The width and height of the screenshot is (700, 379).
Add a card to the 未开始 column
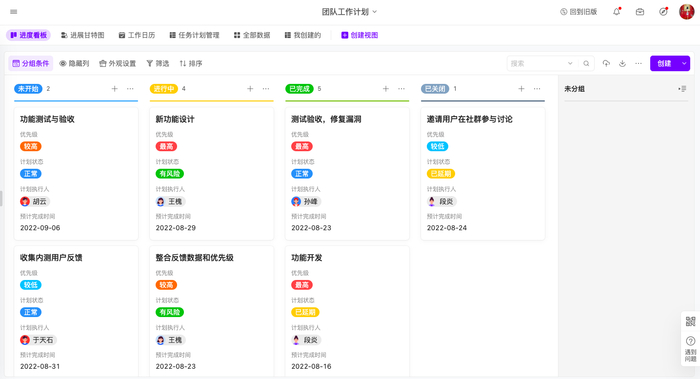114,89
